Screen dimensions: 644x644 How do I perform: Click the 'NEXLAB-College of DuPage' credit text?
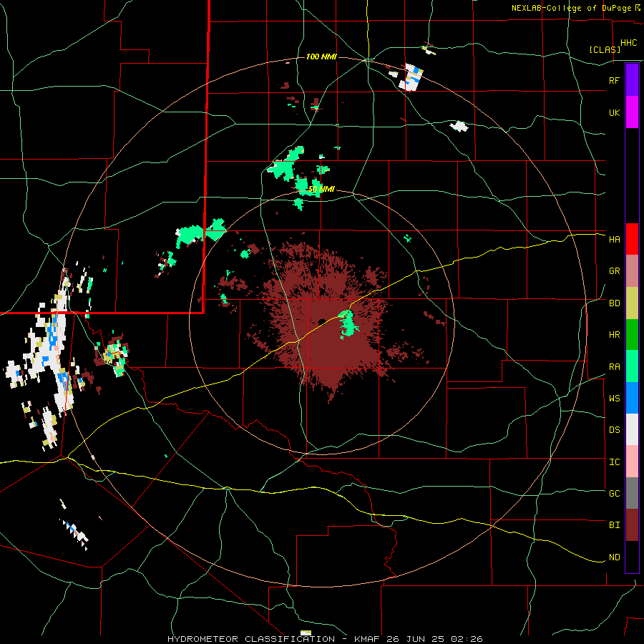point(571,8)
